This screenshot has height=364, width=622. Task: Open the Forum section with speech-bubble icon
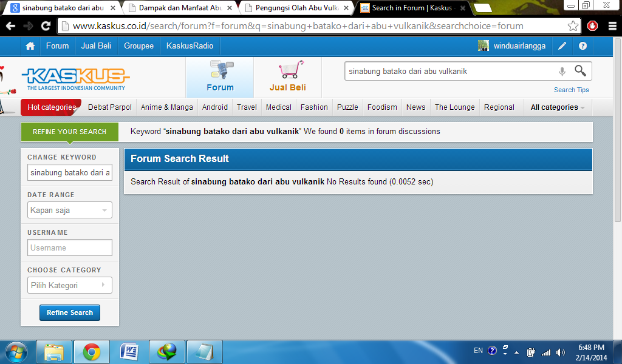click(x=220, y=77)
